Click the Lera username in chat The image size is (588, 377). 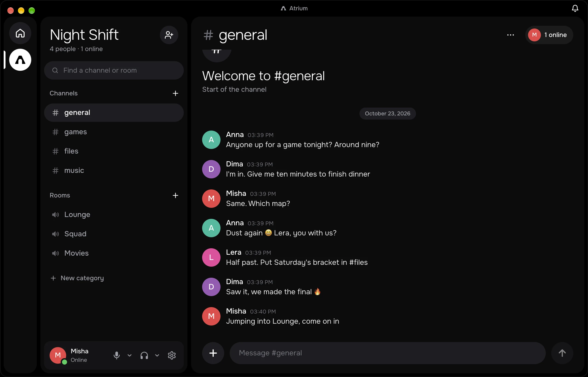(234, 252)
